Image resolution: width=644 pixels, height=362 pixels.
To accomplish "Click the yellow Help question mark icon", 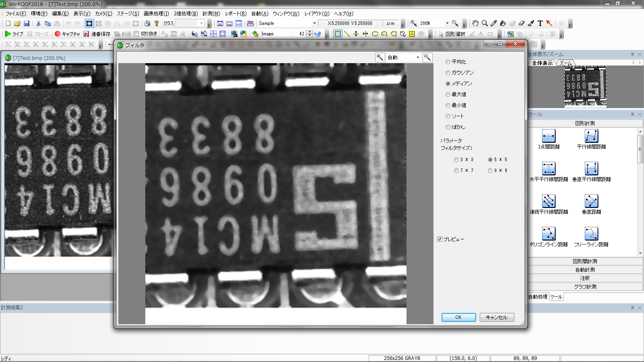I will point(157,23).
